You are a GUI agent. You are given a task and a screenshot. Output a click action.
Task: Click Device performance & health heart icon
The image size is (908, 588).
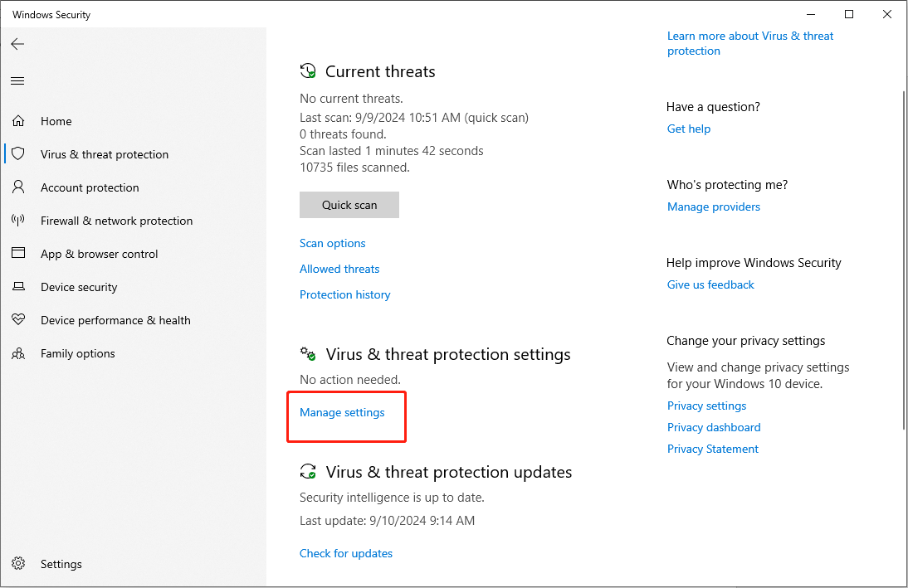(18, 320)
